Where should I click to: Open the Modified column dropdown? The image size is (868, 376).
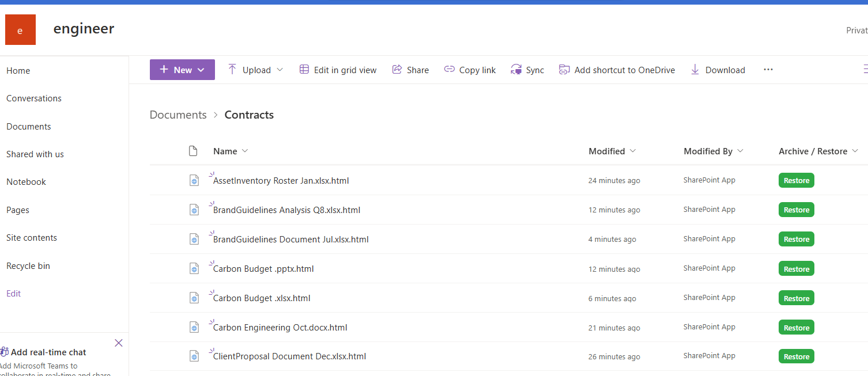633,151
